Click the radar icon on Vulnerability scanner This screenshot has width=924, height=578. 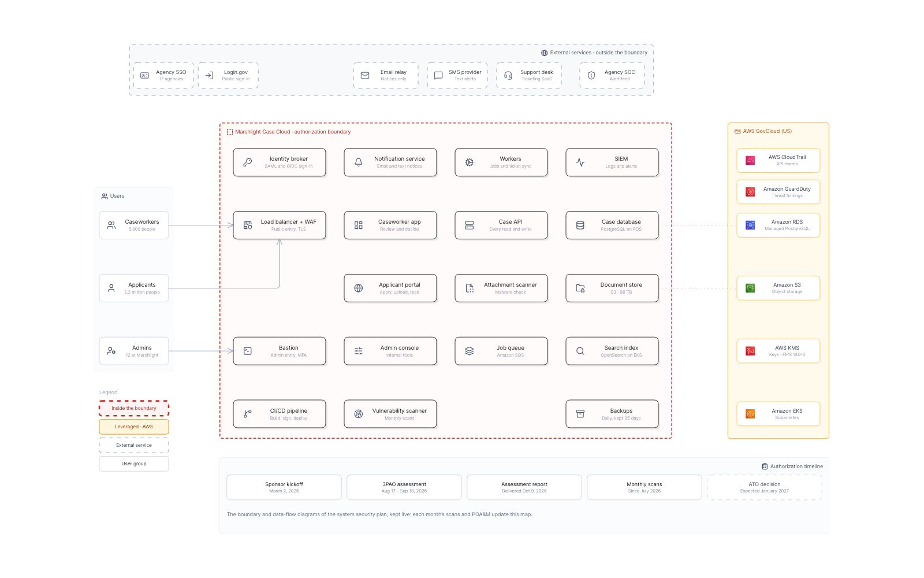[x=359, y=414]
